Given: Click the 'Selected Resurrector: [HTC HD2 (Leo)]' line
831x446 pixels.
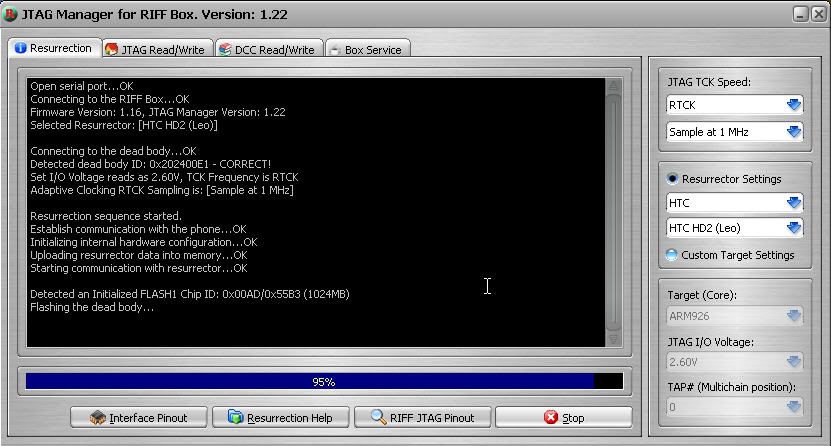Looking at the screenshot, I should pyautogui.click(x=124, y=125).
